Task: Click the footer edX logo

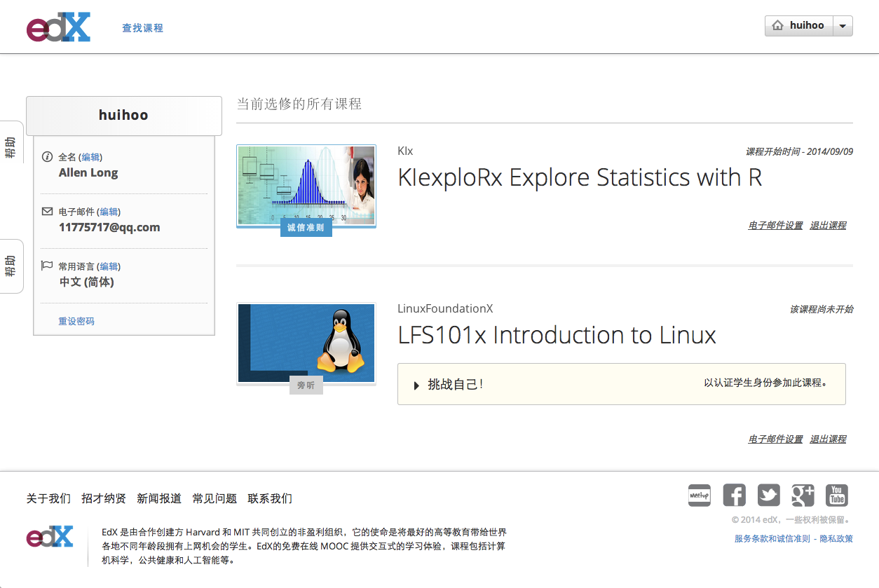Action: click(x=50, y=538)
